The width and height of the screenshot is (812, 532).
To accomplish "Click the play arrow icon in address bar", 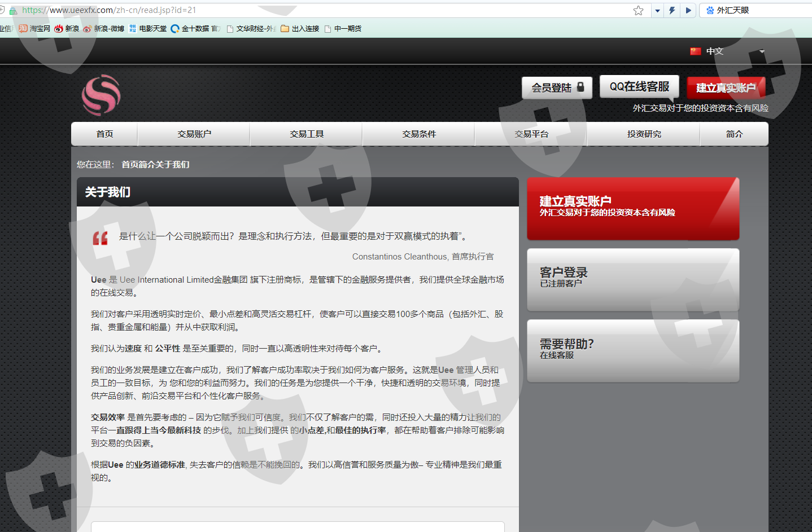I will [x=688, y=10].
